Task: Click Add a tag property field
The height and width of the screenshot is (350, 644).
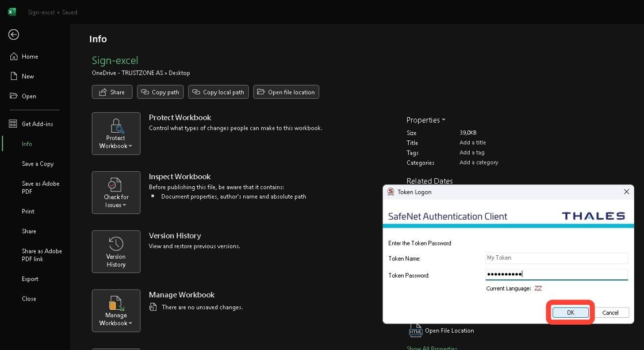Action: point(472,152)
